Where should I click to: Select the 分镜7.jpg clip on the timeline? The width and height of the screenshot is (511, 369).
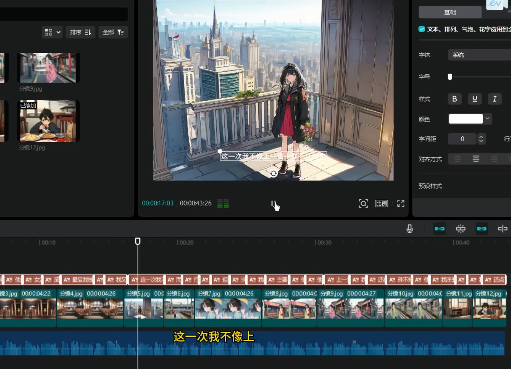228,308
